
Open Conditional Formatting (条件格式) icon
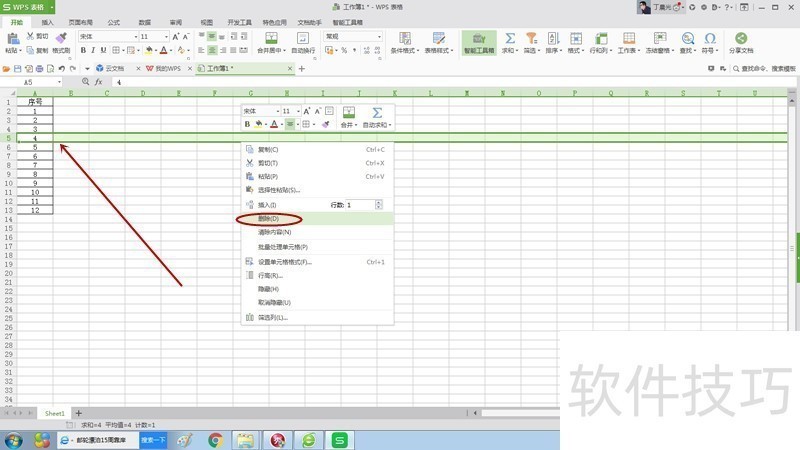[405, 38]
